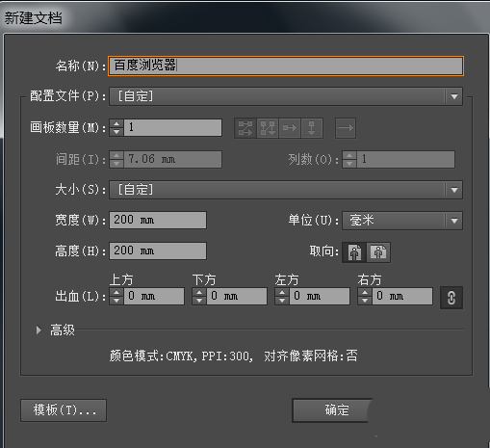Viewport: 490px width, 448px height.
Task: Select arrange by row artboard icon
Action: point(290,128)
